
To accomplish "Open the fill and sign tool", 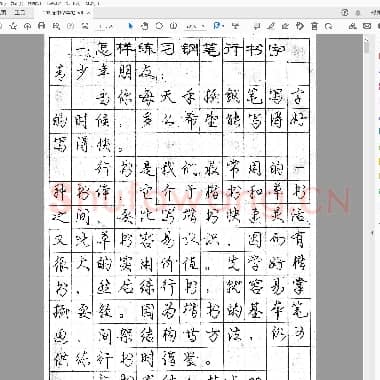I will [x=285, y=26].
